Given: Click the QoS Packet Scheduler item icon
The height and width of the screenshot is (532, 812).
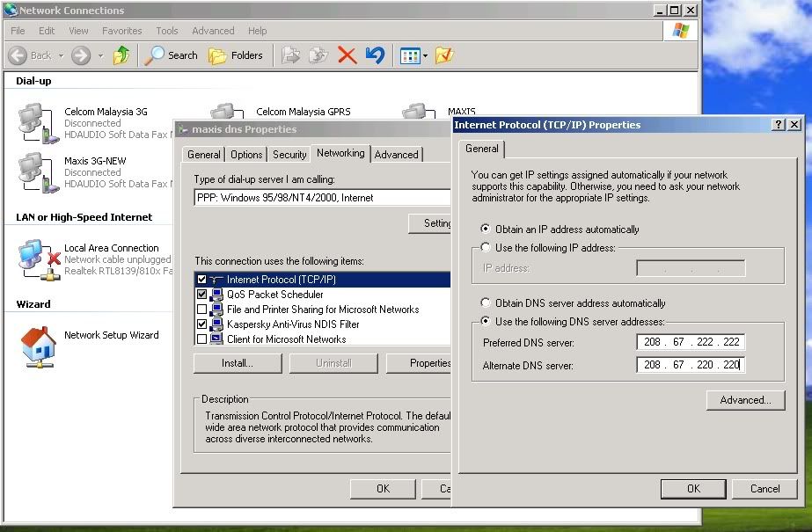Looking at the screenshot, I should pos(216,295).
